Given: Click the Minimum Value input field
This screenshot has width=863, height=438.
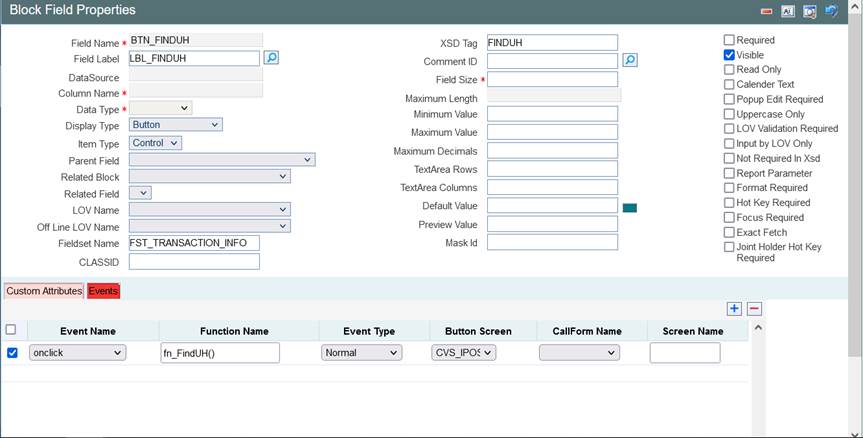Looking at the screenshot, I should [552, 114].
